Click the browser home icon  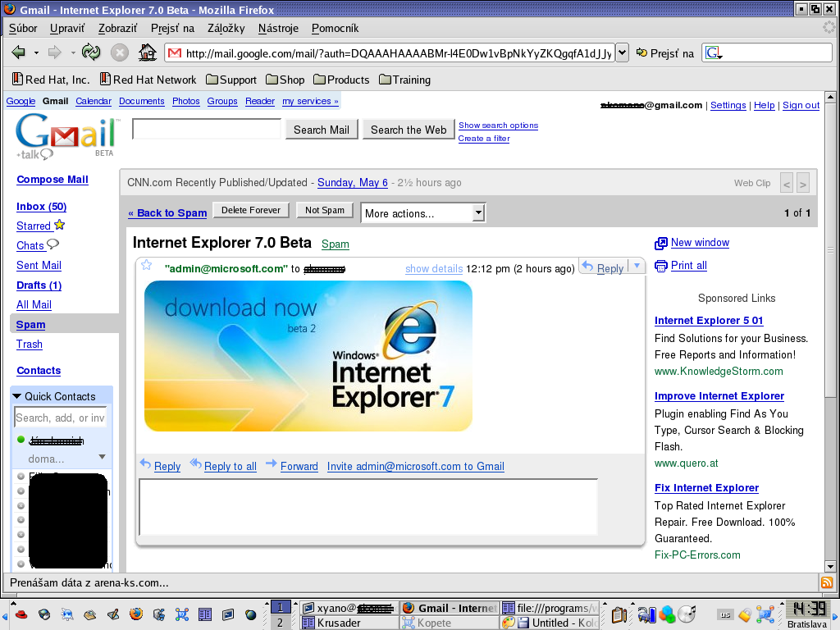tap(148, 52)
